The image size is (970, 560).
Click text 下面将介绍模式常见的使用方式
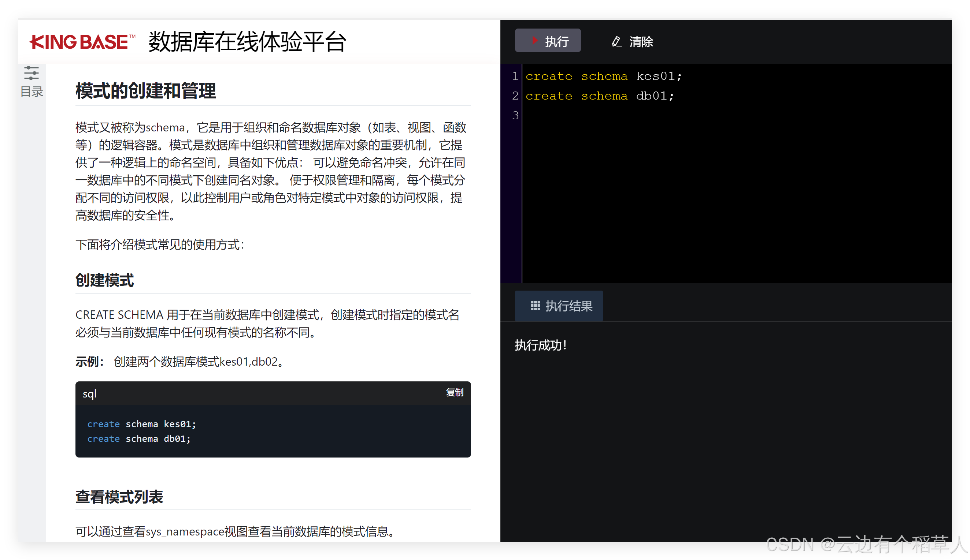click(160, 244)
